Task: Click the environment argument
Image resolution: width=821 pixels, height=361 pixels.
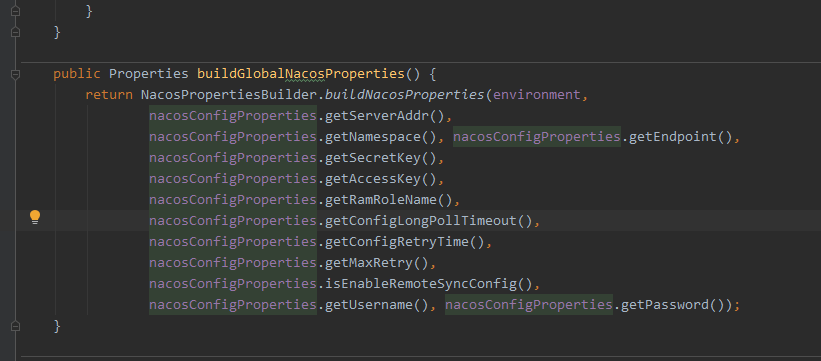Action: click(x=537, y=95)
